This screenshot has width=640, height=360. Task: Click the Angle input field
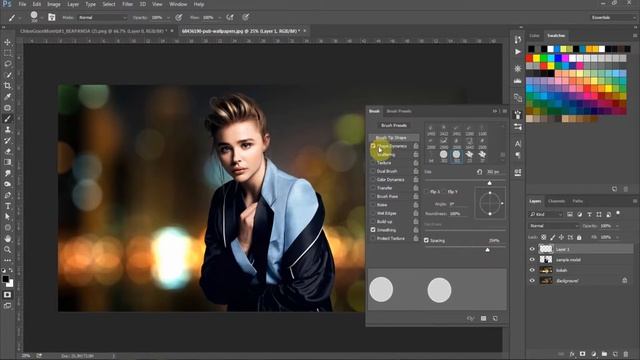(459, 204)
